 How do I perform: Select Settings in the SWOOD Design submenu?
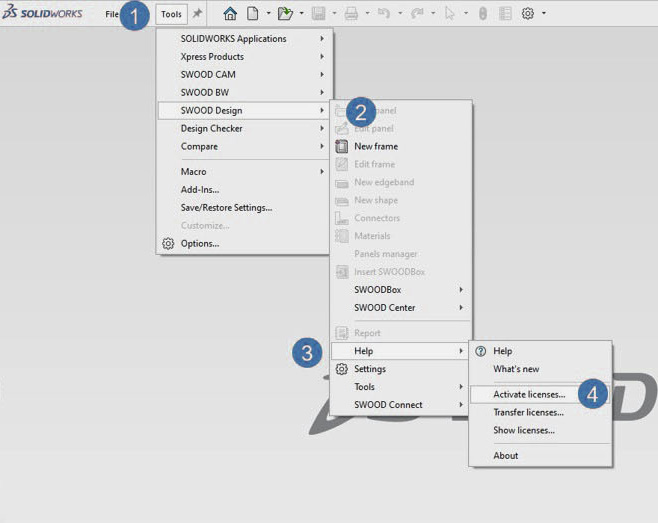369,369
